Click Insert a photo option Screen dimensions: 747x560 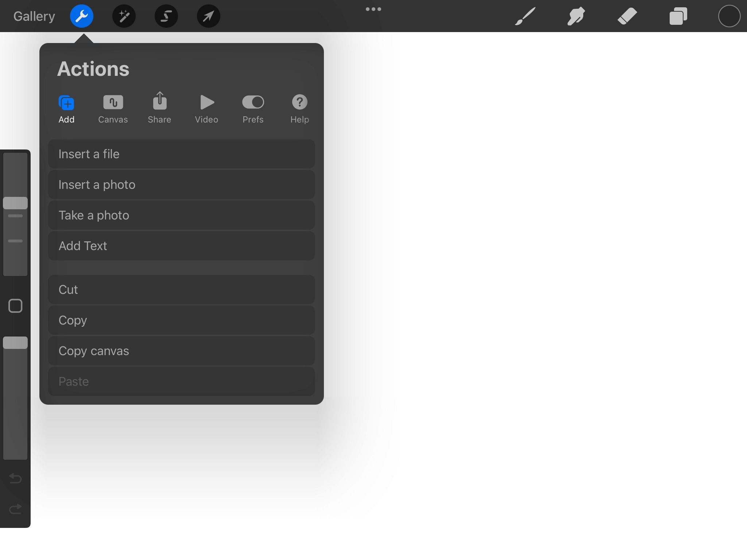[x=182, y=185]
